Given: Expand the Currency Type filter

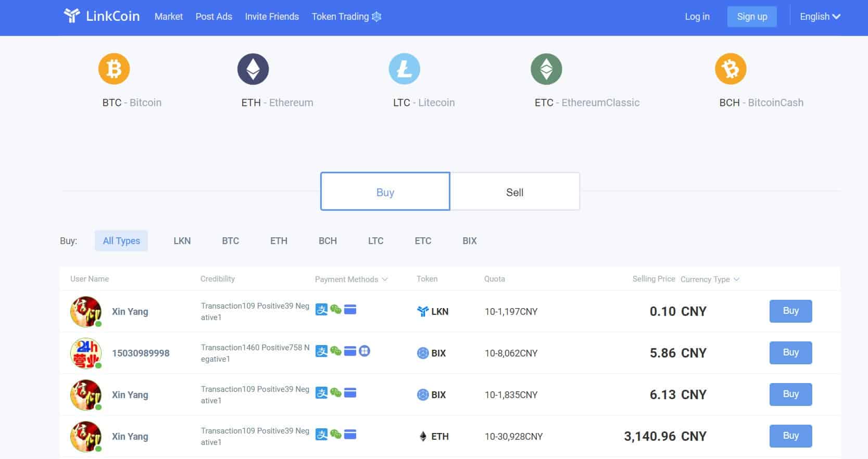Looking at the screenshot, I should 710,279.
